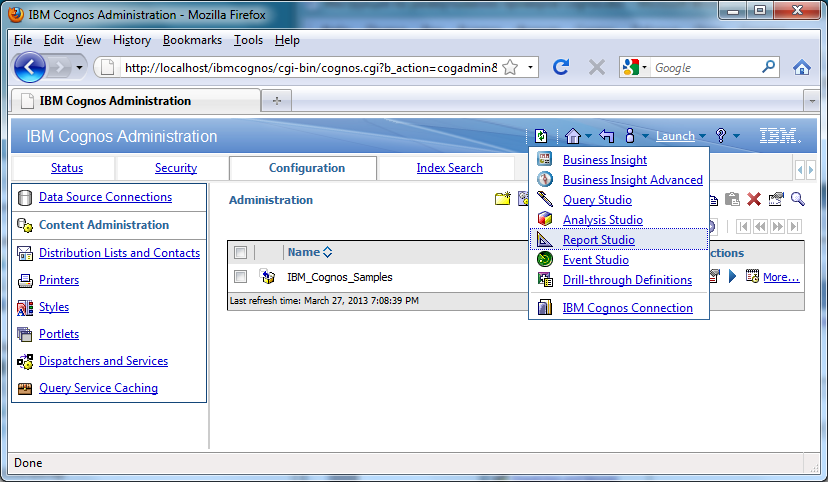The image size is (828, 482).
Task: Click the Business Insight icon in Launch menu
Action: [x=544, y=159]
